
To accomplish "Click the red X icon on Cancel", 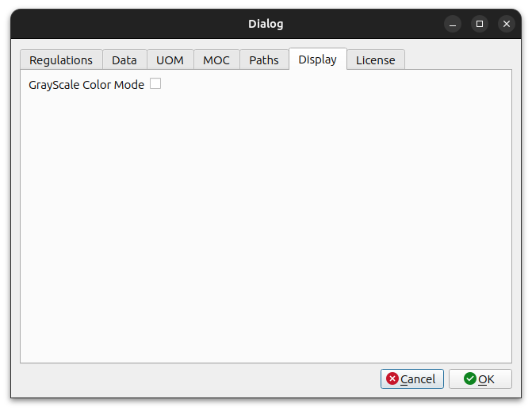I will pos(392,379).
